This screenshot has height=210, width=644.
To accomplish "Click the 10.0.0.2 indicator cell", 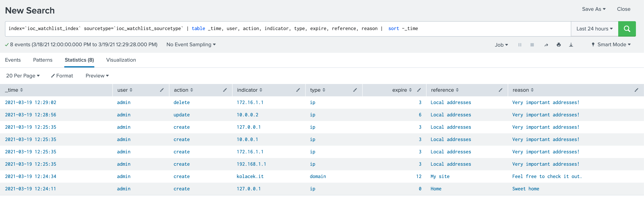I will 248,115.
